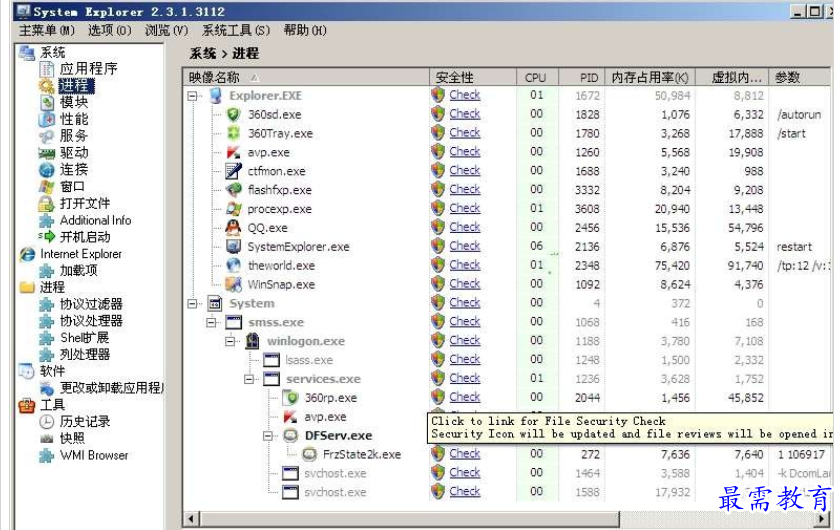Image resolution: width=840 pixels, height=530 pixels.
Task: Select the SystemExplorer.exe icon
Action: (x=233, y=247)
